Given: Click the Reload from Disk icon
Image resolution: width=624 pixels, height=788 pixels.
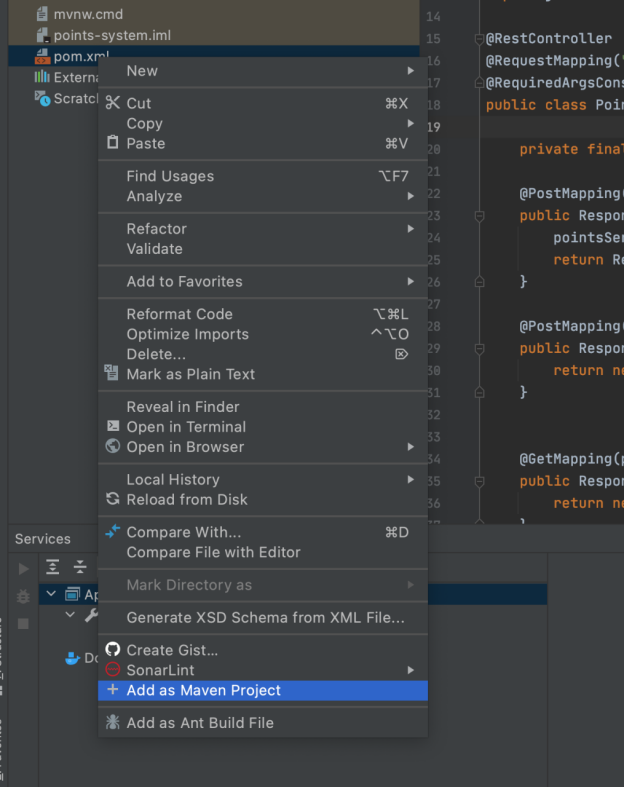Looking at the screenshot, I should pos(113,499).
